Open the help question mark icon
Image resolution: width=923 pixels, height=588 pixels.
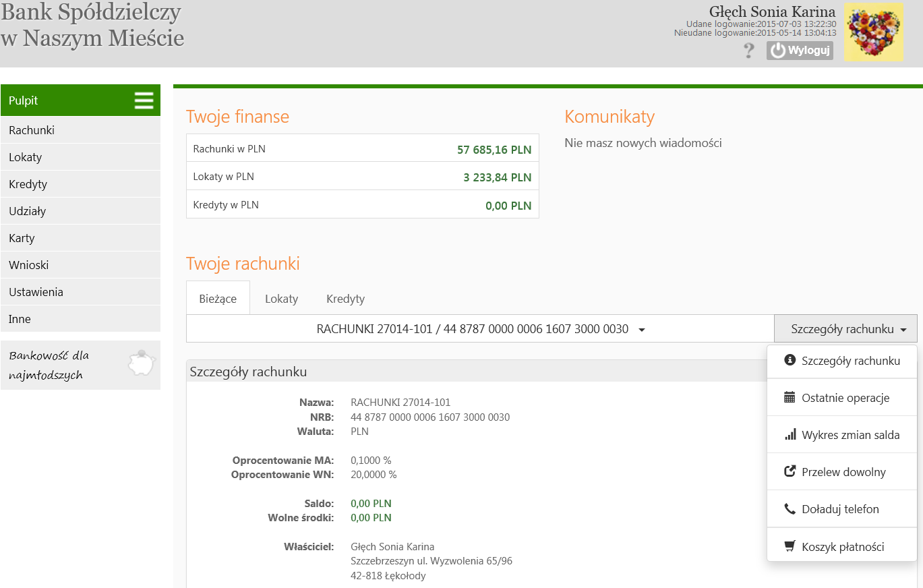(x=748, y=51)
